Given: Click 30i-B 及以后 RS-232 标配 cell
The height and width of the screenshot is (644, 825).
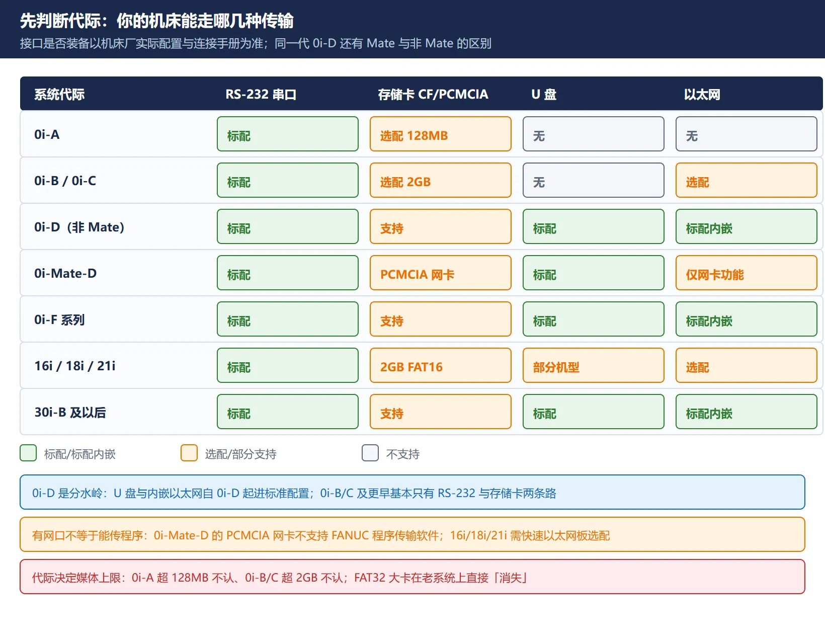Looking at the screenshot, I should 288,412.
